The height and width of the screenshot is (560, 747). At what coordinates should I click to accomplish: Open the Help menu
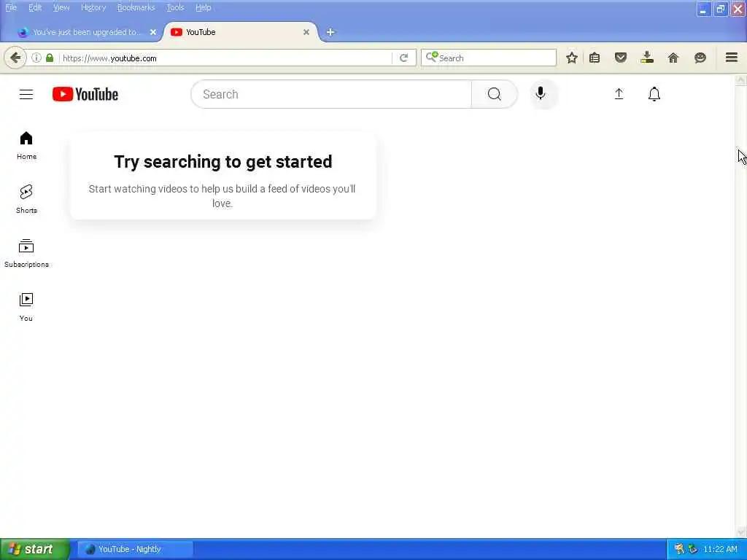click(x=204, y=7)
